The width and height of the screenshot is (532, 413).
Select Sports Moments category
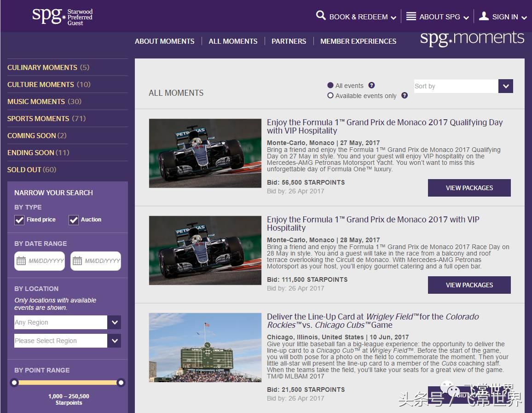coord(46,118)
